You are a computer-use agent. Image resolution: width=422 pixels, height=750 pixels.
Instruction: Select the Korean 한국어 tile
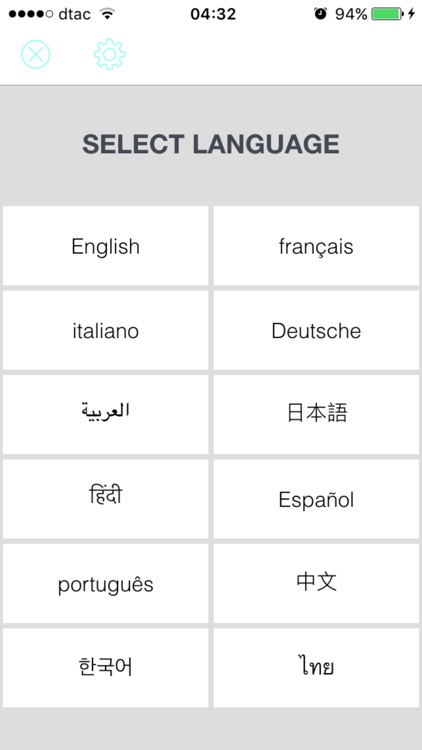point(106,668)
